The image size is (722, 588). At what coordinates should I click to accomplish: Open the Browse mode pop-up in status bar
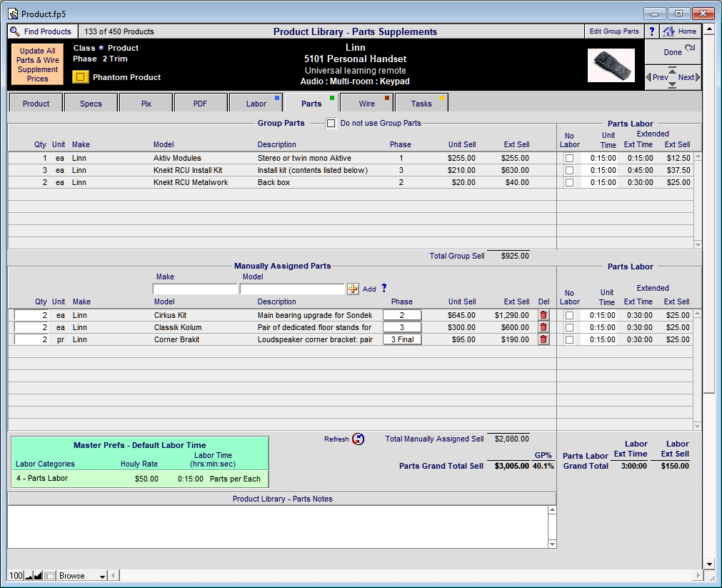pyautogui.click(x=81, y=576)
